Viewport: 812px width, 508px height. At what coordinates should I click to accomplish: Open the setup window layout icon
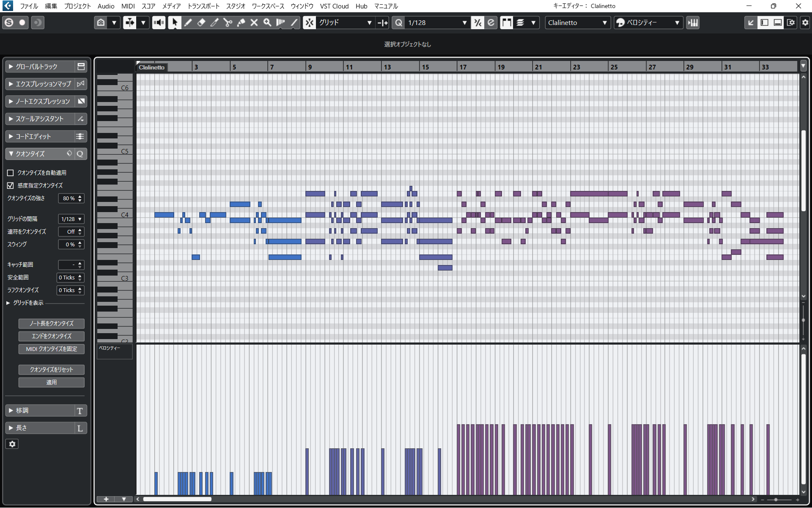(791, 22)
